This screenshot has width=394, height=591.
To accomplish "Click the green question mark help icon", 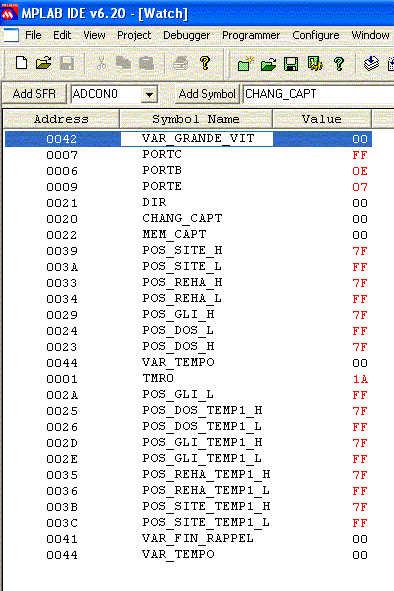I will (x=339, y=64).
